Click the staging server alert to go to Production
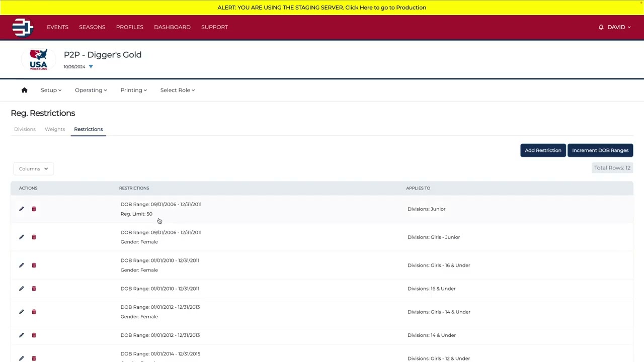 coord(322,8)
